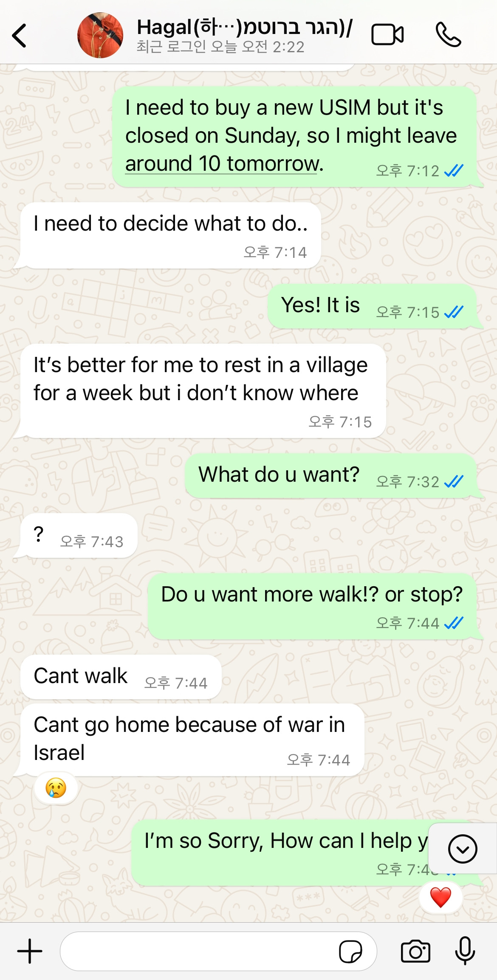Image resolution: width=497 pixels, height=980 pixels.
Task: Tap the microphone to record voice
Action: [465, 951]
